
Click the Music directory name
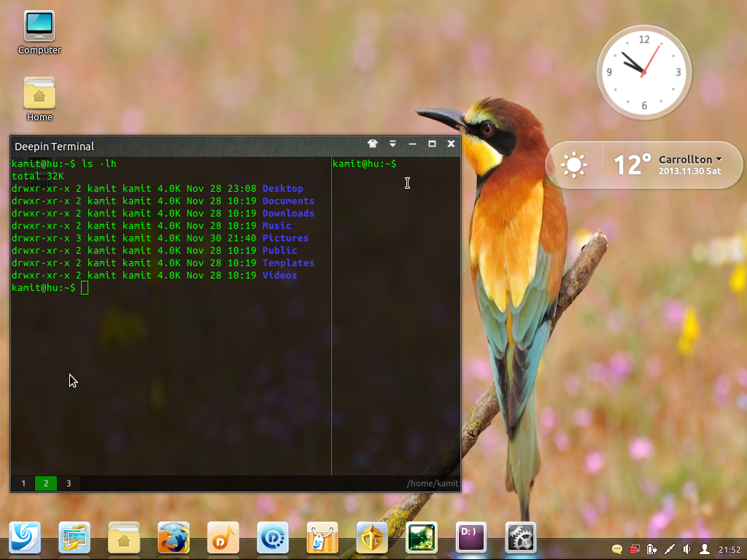[x=276, y=226]
